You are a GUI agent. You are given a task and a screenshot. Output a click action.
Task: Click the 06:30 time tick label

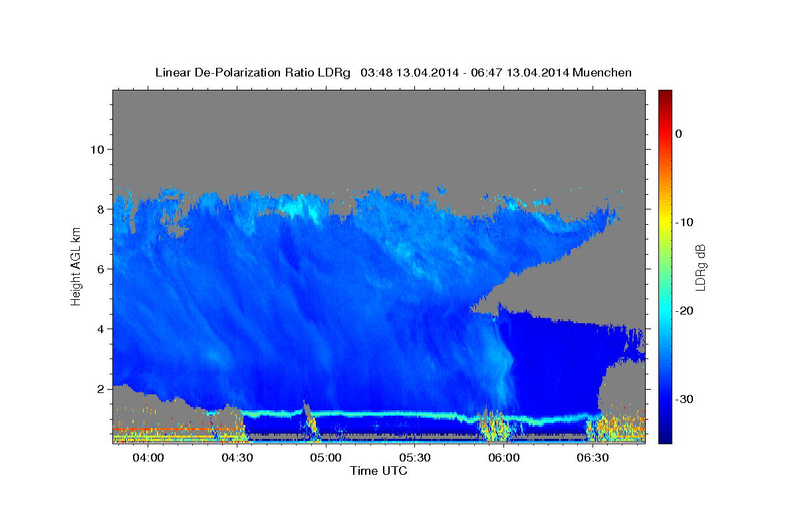593,458
